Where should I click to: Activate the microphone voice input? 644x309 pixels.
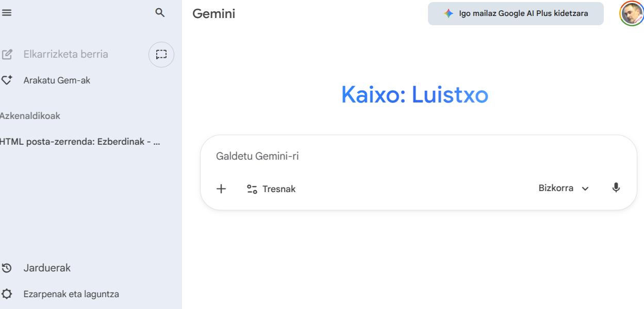pyautogui.click(x=616, y=188)
